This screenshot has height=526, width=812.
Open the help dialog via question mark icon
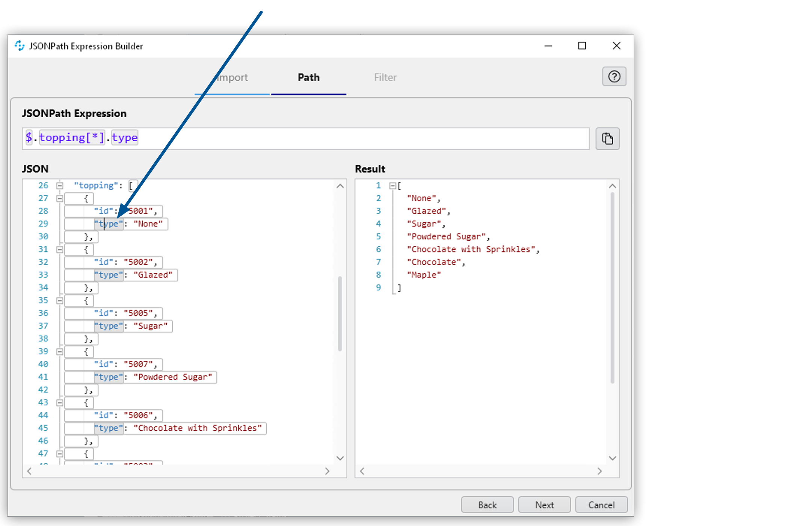pyautogui.click(x=614, y=77)
